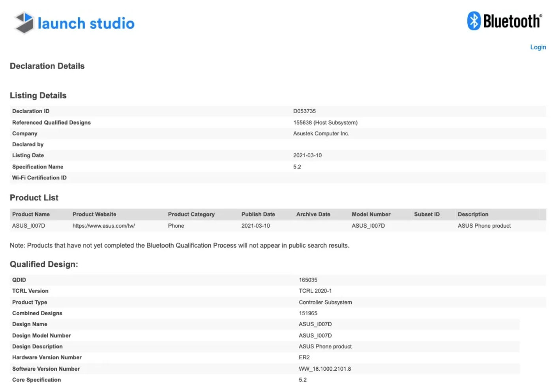Screen dimensions: 551x392
Task: Click the product list Publish Date 2021-03-10
Action: [256, 226]
